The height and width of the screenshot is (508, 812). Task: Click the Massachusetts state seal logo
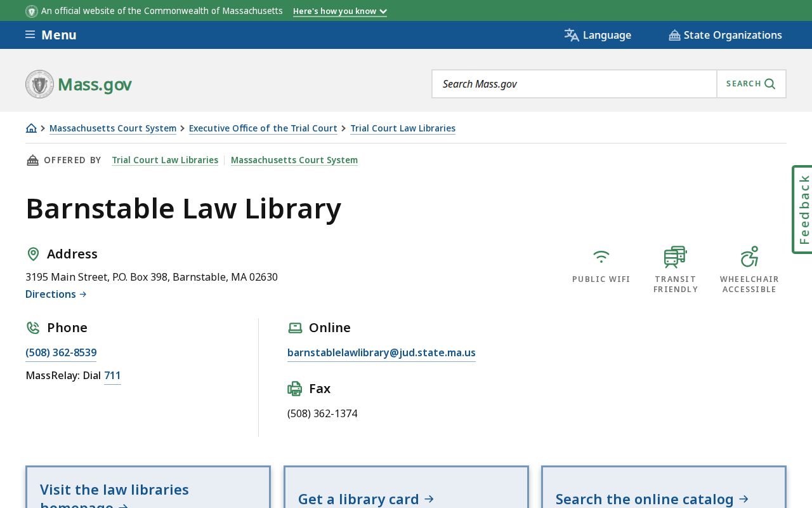tap(39, 84)
